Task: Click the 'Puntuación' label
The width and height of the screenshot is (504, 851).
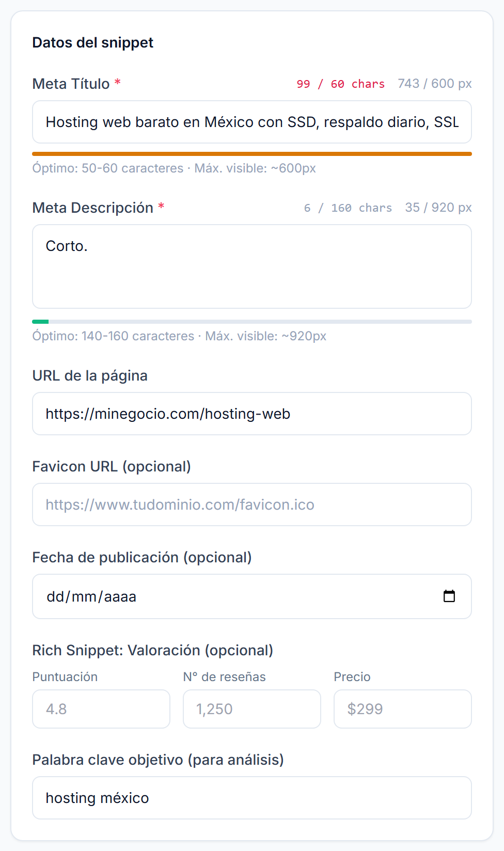Action: click(65, 677)
